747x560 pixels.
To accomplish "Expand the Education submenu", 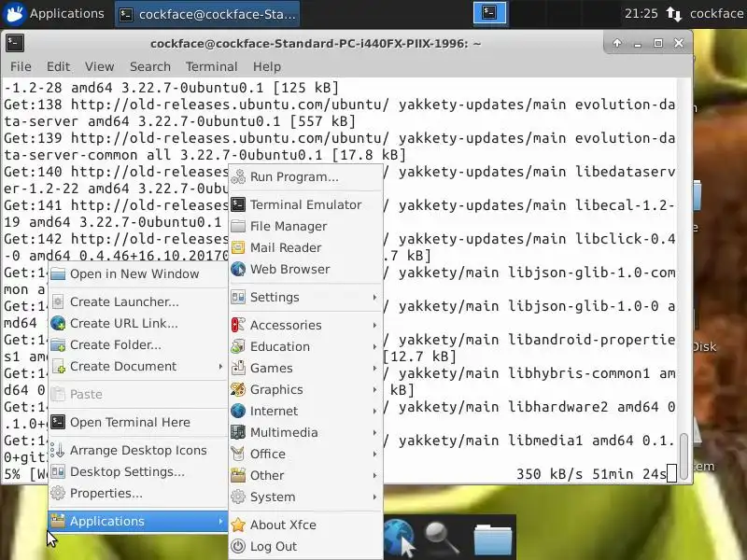I will tap(305, 346).
